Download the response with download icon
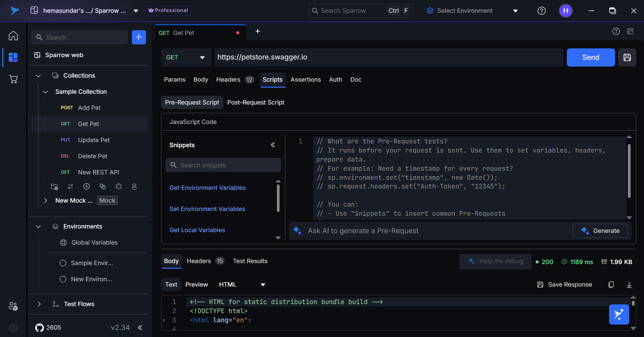The width and height of the screenshot is (644, 337). (x=629, y=285)
